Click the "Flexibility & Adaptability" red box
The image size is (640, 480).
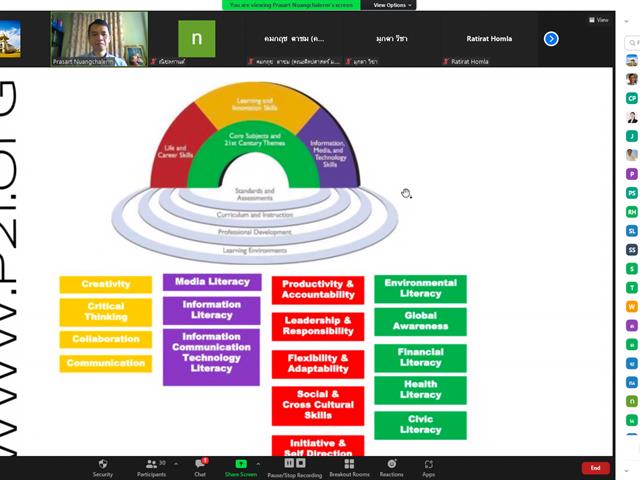click(x=318, y=364)
